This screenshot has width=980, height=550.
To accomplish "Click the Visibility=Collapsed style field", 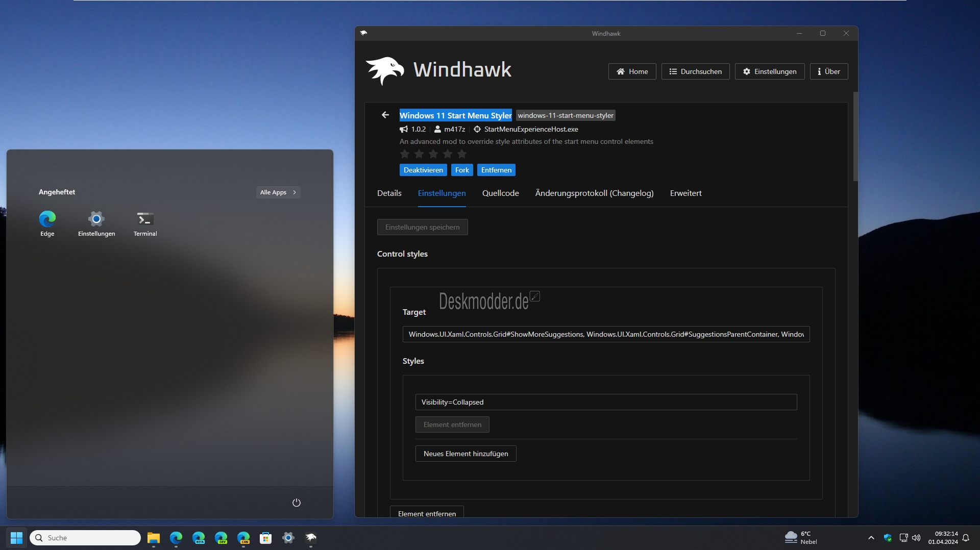I will [606, 402].
